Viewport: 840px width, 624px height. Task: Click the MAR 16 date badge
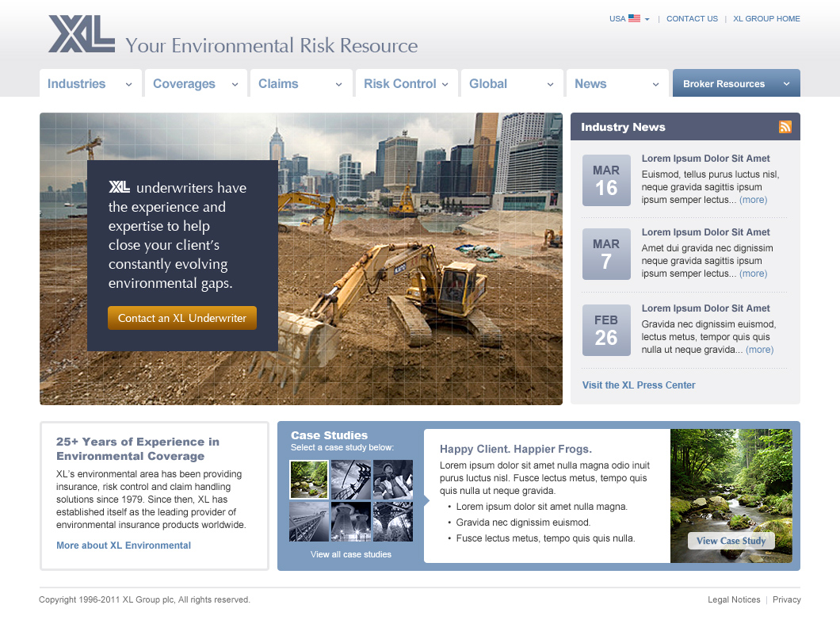point(606,180)
